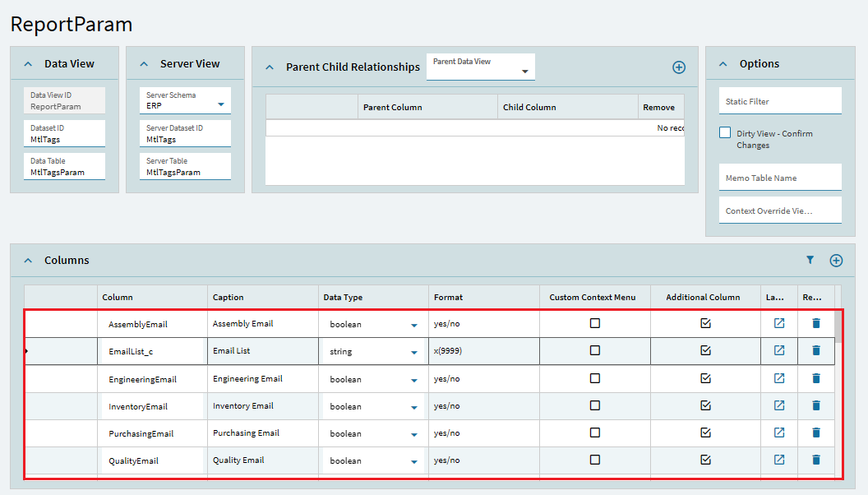The image size is (868, 495).
Task: Open layout link for EmailList_c row
Action: [x=779, y=350]
